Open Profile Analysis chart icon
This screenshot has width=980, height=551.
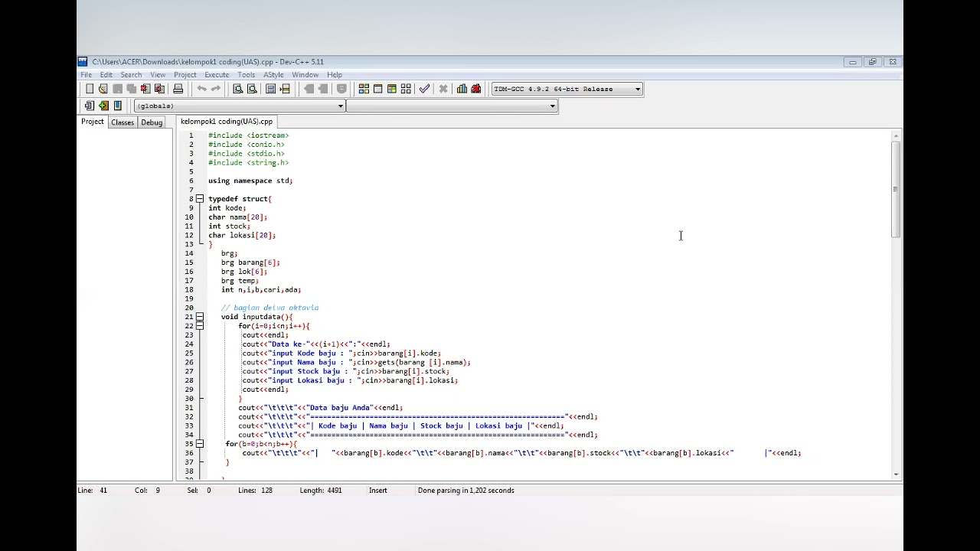[462, 89]
